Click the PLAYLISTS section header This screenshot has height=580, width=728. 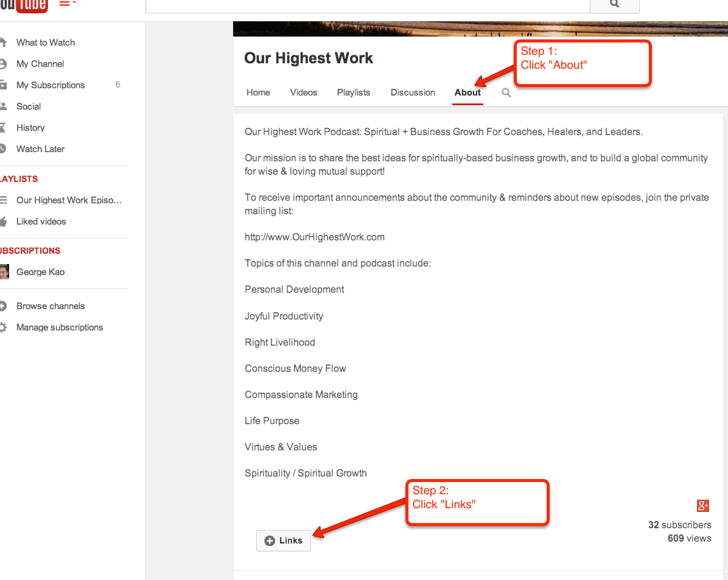pos(19,179)
